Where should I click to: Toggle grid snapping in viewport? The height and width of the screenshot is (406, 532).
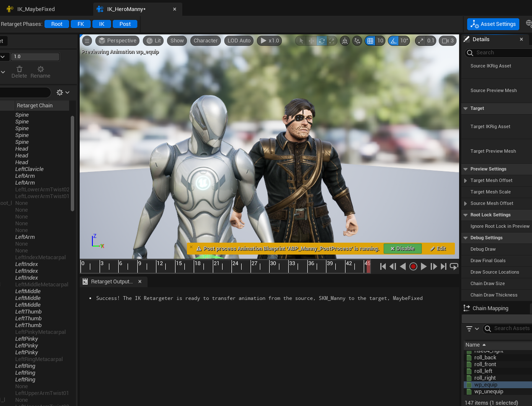(370, 41)
